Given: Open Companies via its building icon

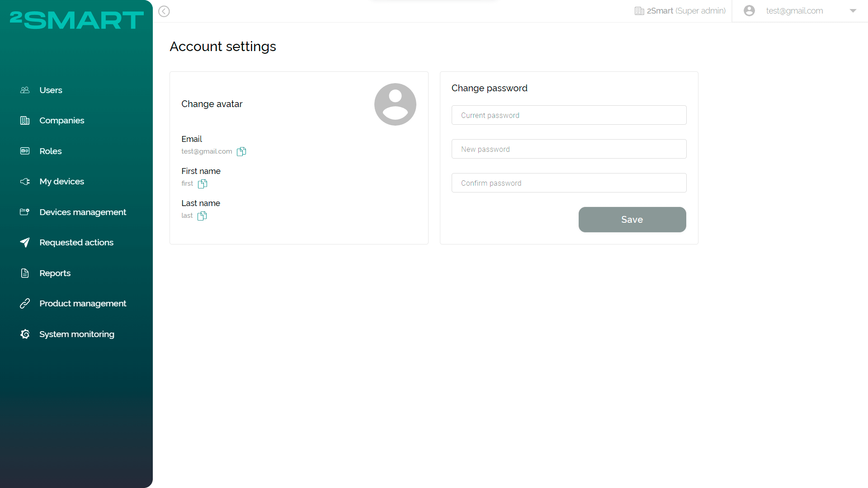Looking at the screenshot, I should pyautogui.click(x=25, y=120).
